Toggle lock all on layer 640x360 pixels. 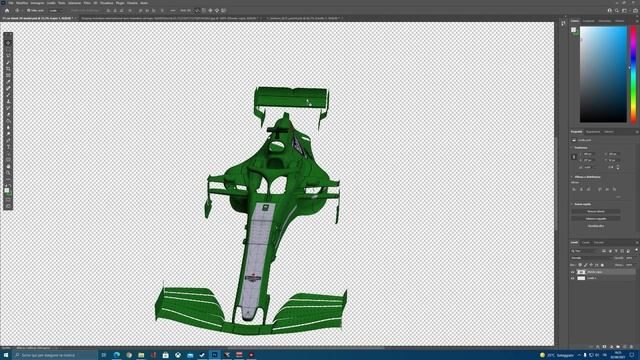[x=602, y=265]
